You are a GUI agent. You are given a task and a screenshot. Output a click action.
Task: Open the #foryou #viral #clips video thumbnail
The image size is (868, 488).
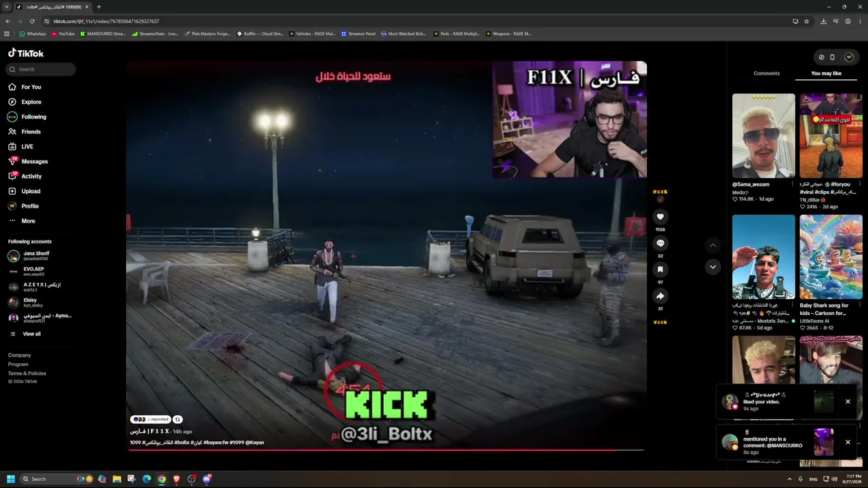click(831, 136)
